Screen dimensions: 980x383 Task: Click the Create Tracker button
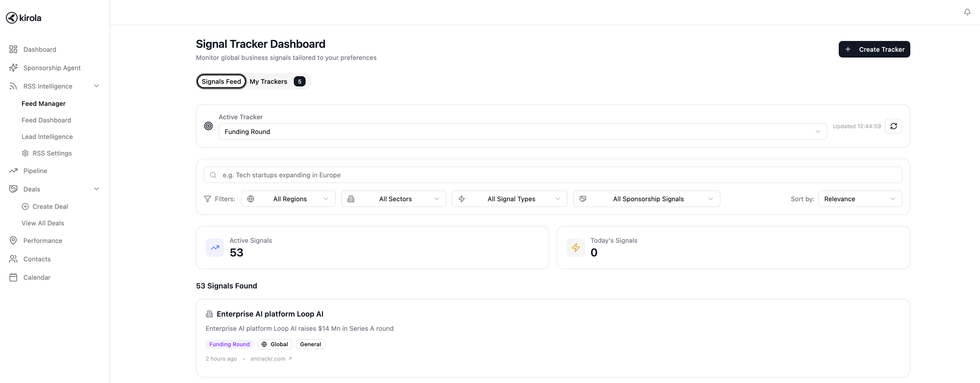click(x=874, y=49)
